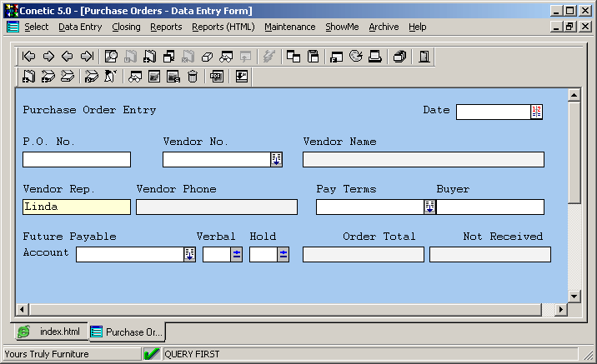The height and width of the screenshot is (364, 597).
Task: Expand the Pay Terms dropdown
Action: pos(429,207)
